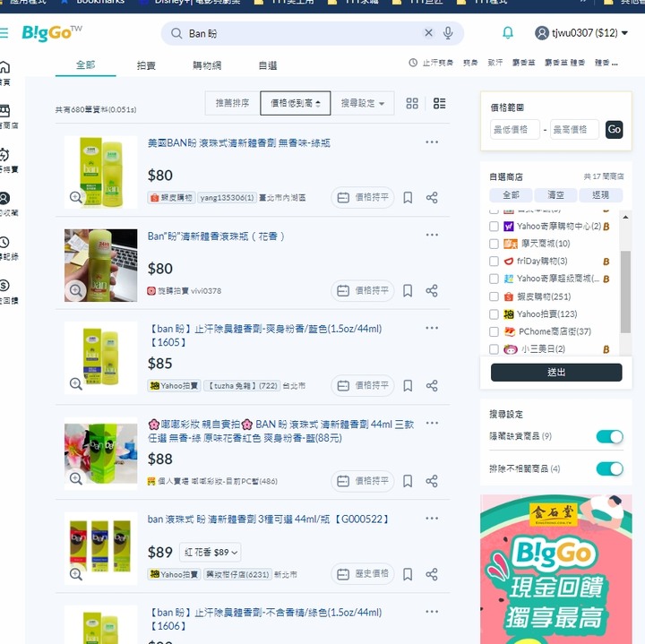Open the 金石堂 BigGo cashback ad

pyautogui.click(x=556, y=569)
